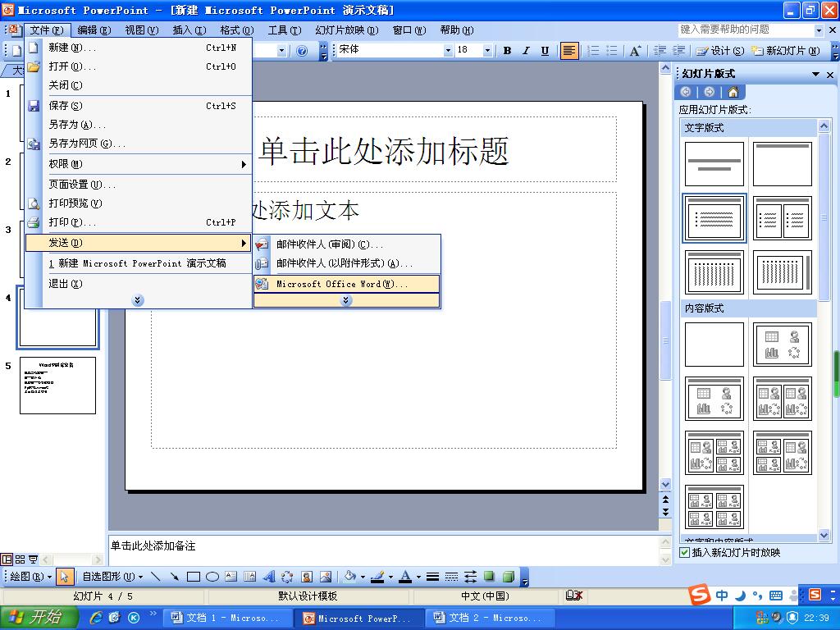Open fill color dropdown arrow
The height and width of the screenshot is (630, 840).
[x=363, y=577]
